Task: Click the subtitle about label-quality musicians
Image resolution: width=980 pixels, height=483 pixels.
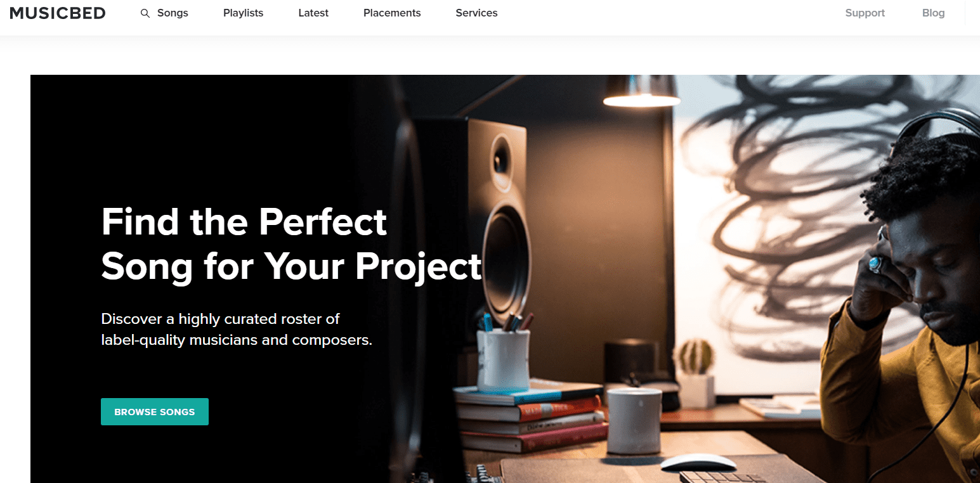Action: [x=237, y=329]
